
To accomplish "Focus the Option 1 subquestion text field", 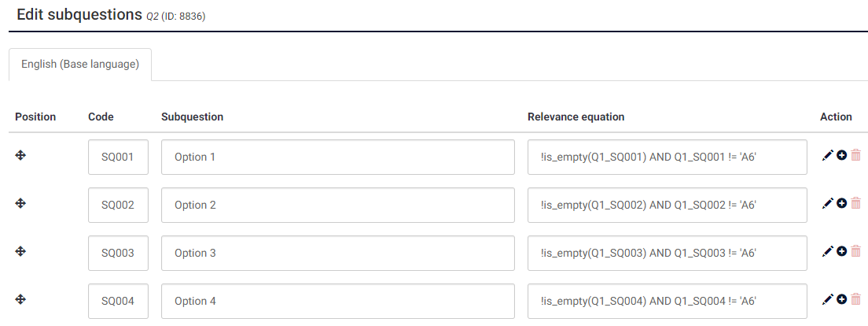I will 337,157.
